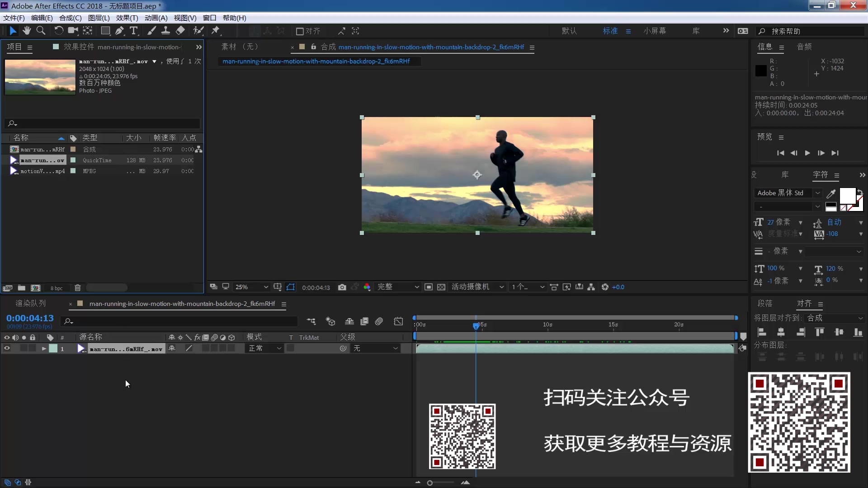Align layers to left edge
This screenshot has width=868, height=488.
(762, 333)
